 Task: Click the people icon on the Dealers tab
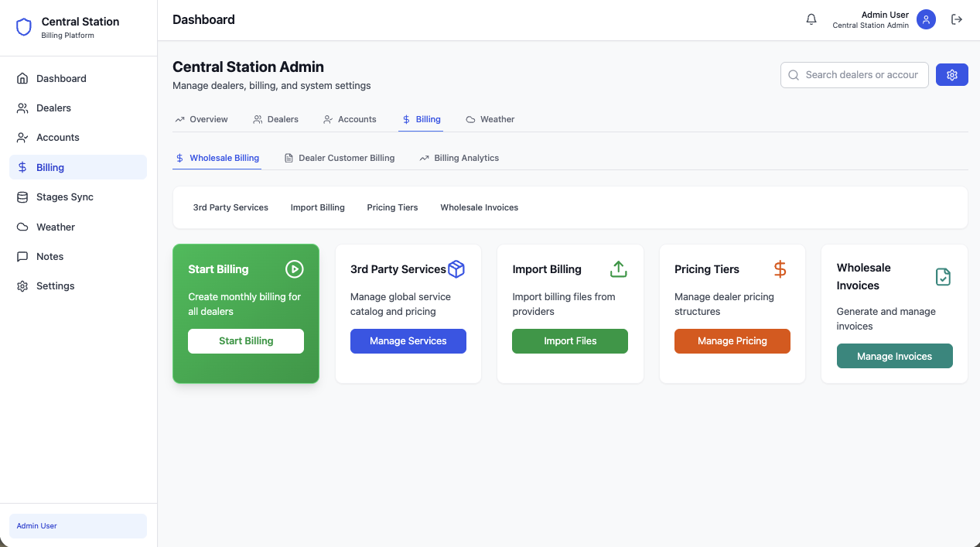(x=258, y=119)
